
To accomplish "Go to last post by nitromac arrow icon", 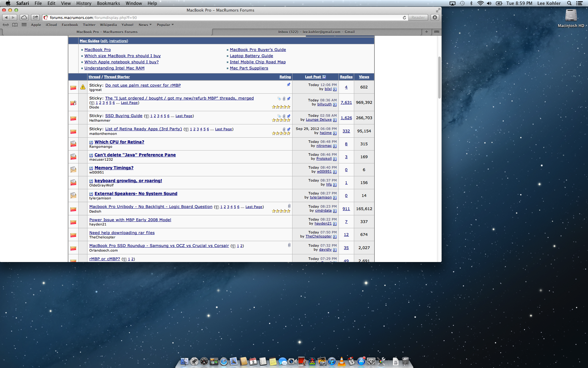I will coord(335,146).
